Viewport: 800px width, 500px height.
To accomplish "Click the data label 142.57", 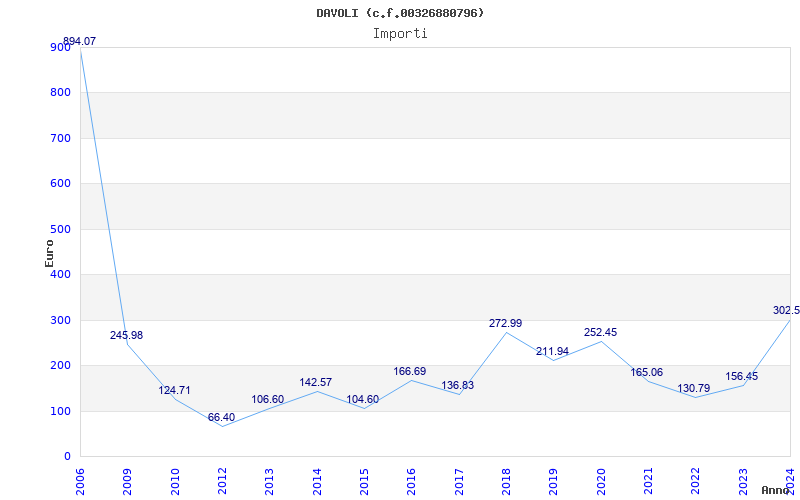I will (315, 382).
